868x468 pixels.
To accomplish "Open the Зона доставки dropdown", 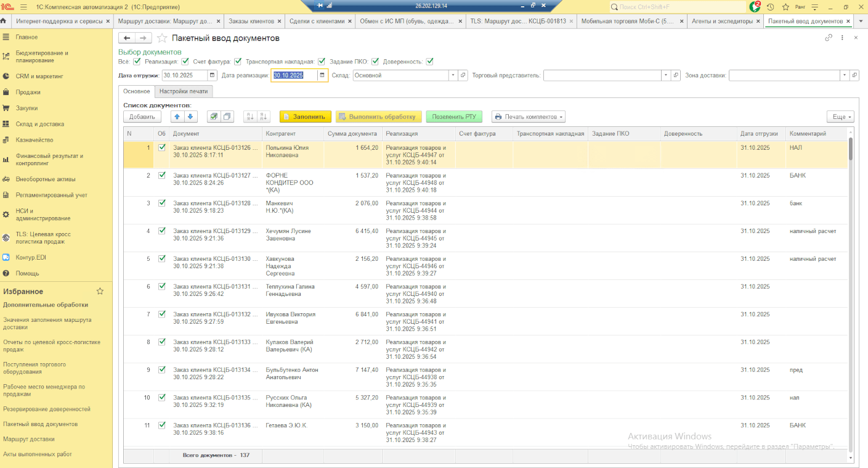I will pos(845,75).
